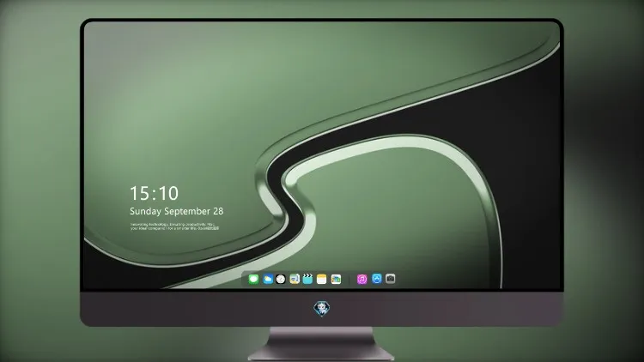Open the photo gallery app icon

[336, 279]
